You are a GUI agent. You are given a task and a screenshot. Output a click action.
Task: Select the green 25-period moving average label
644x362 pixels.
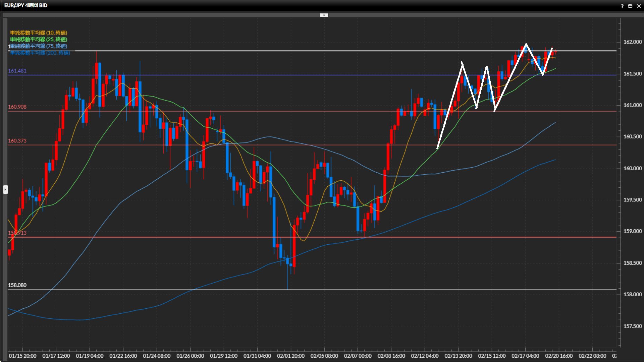[x=38, y=39]
